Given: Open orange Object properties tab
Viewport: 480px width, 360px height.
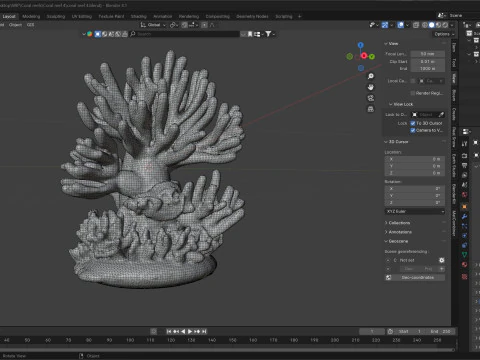Looking at the screenshot, I should pos(464,207).
